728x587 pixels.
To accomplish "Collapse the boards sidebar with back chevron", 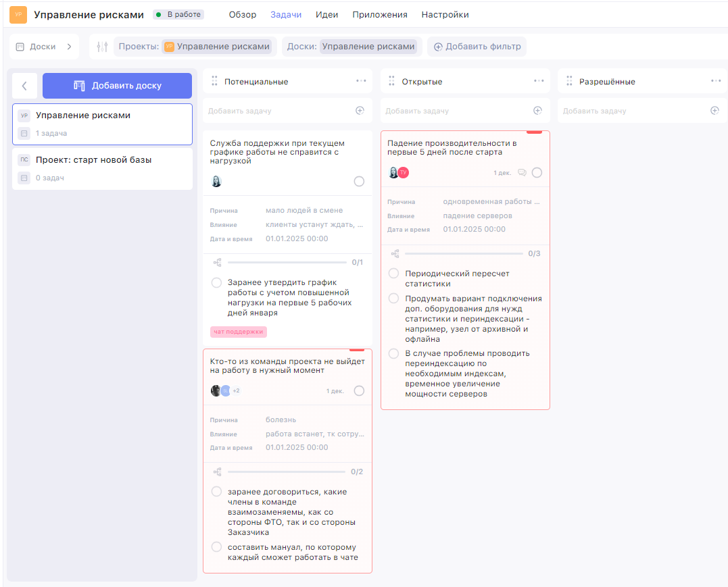I will coord(24,86).
